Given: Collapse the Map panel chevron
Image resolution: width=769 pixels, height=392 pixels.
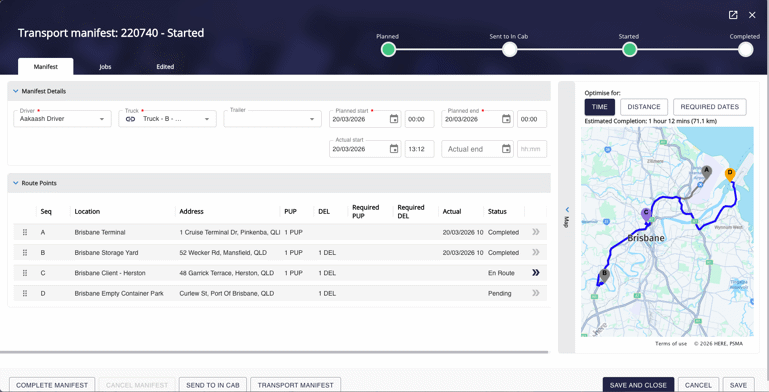Looking at the screenshot, I should [x=567, y=210].
